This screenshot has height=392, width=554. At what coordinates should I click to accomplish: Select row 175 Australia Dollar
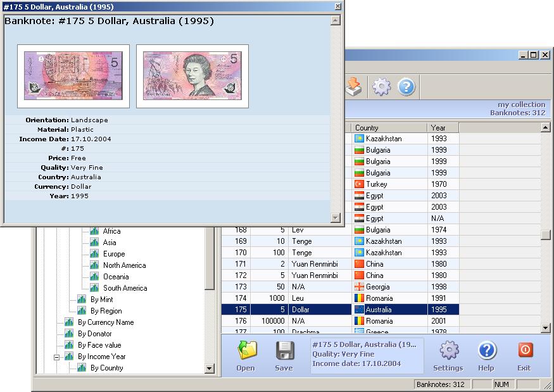pyautogui.click(x=340, y=310)
